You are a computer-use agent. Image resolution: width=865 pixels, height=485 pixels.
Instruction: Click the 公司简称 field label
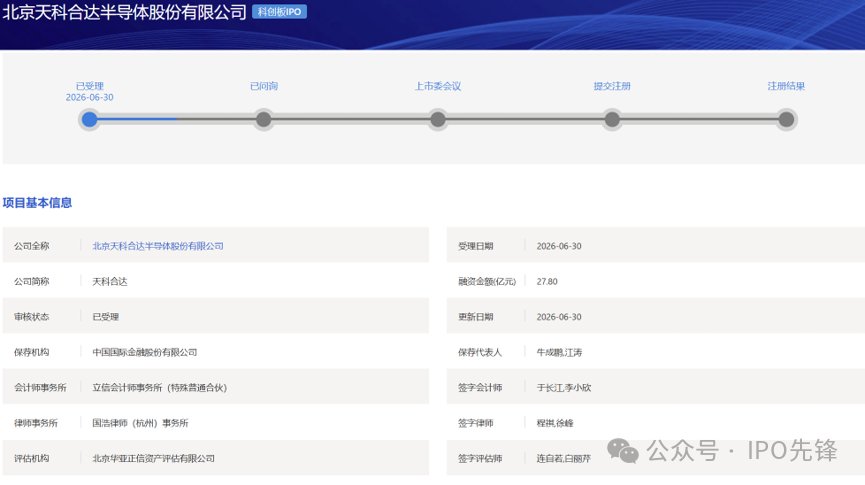(x=31, y=281)
